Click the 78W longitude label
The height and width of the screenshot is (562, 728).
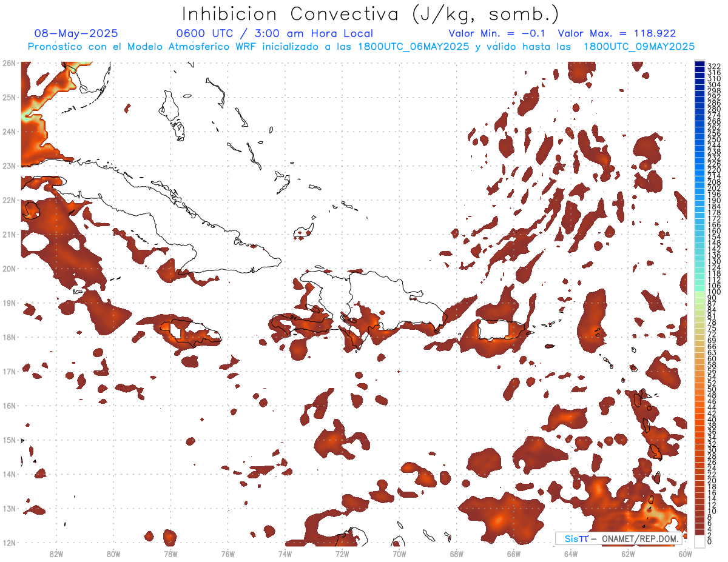click(x=170, y=554)
